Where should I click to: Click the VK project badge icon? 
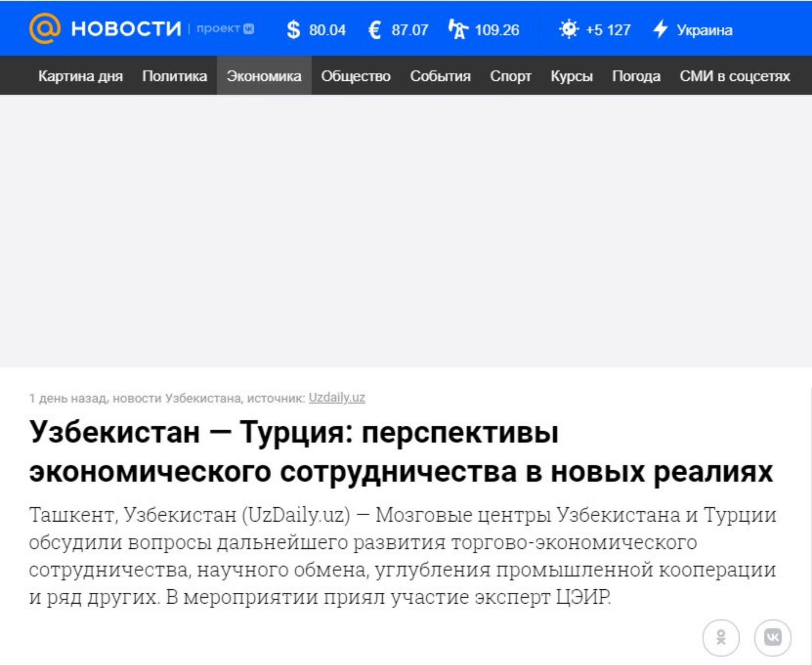pos(249,29)
